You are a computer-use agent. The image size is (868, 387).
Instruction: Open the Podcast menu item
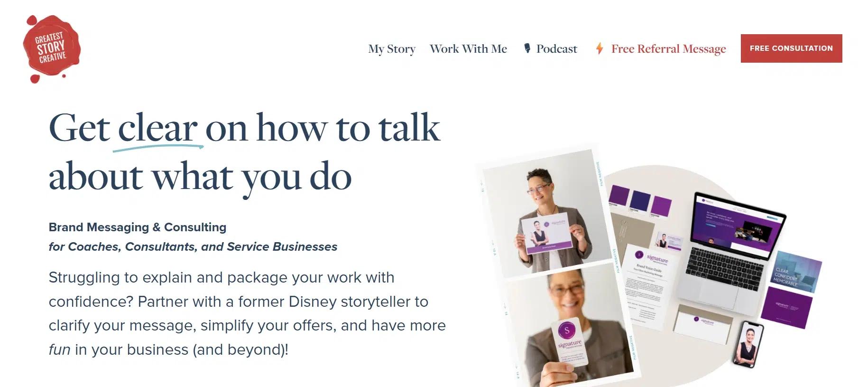tap(556, 49)
